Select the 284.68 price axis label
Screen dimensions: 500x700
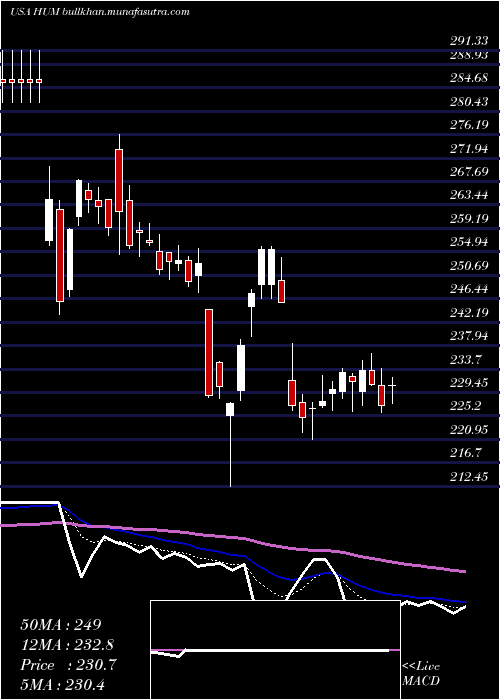click(468, 79)
